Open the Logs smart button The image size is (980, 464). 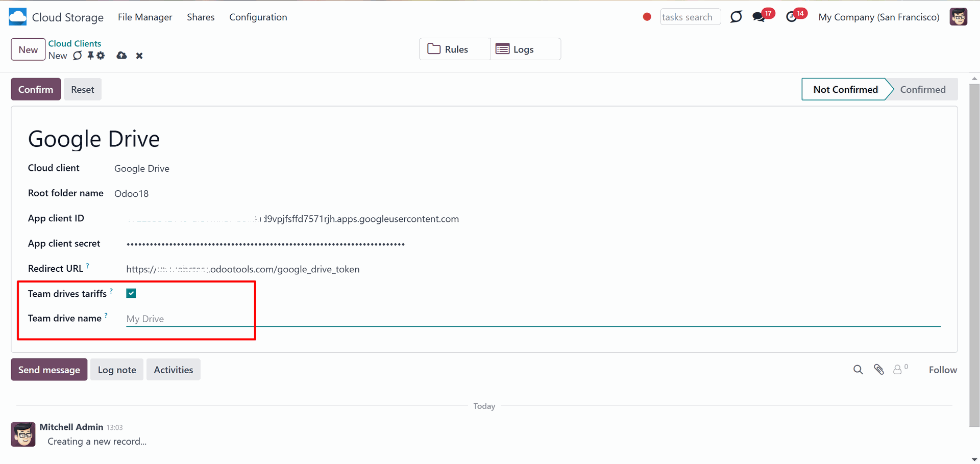(x=525, y=49)
